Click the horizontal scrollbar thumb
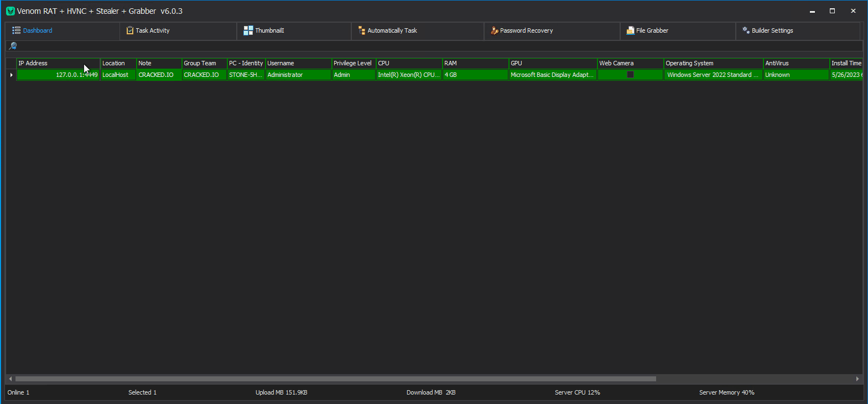This screenshot has width=868, height=404. [x=335, y=379]
